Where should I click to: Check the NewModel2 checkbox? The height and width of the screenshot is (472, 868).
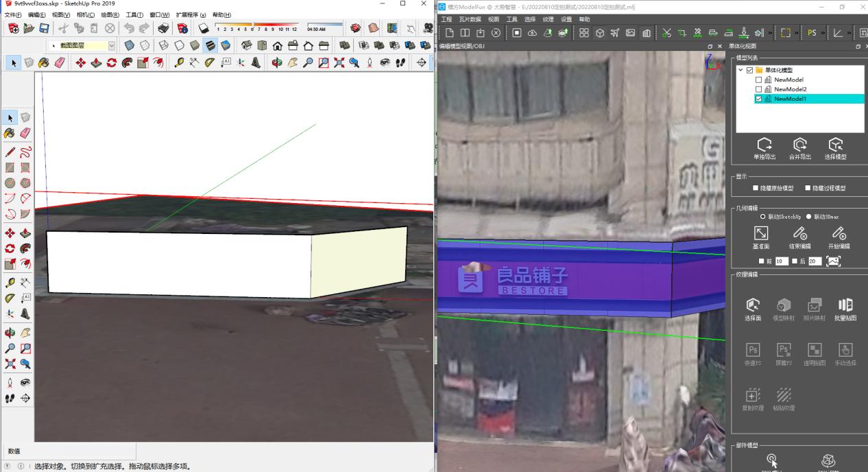click(758, 89)
